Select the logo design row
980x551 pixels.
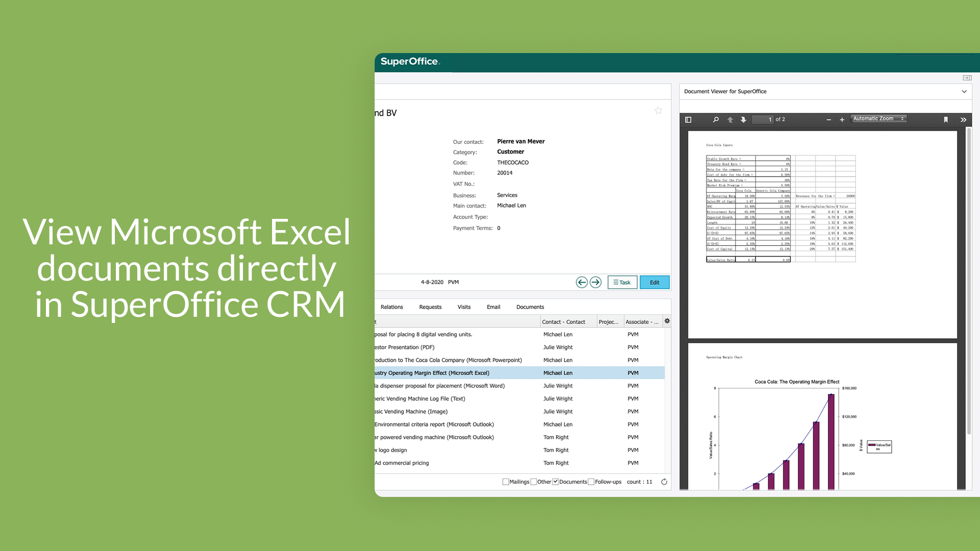(520, 450)
